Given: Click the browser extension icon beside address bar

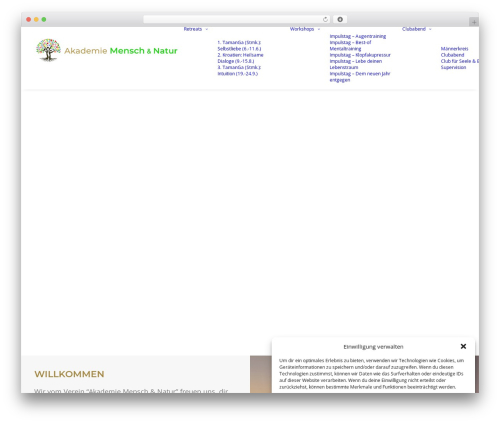Looking at the screenshot, I should 340,19.
